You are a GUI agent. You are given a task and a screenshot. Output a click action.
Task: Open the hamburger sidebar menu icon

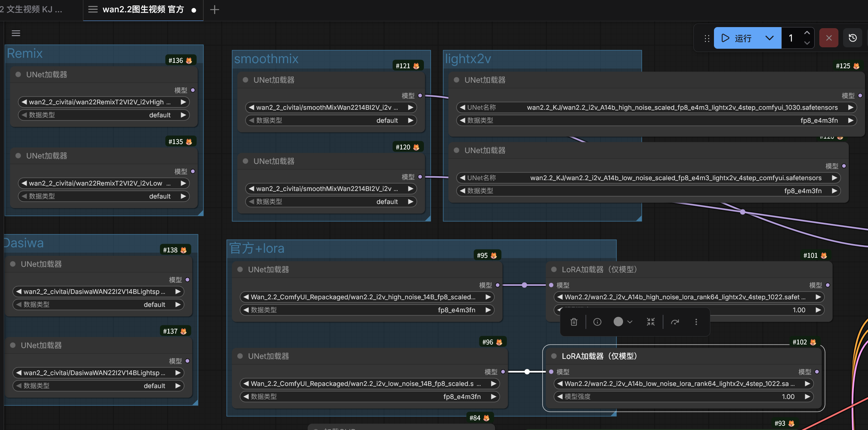[16, 33]
